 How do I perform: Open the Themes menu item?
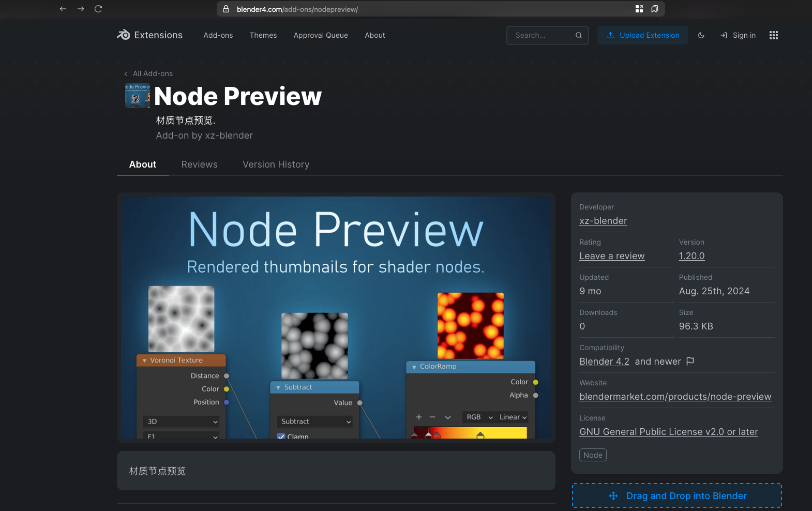click(x=263, y=35)
